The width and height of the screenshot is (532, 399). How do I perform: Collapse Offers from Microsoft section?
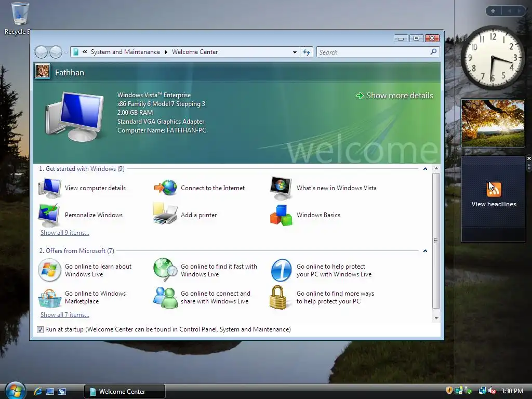tap(425, 251)
